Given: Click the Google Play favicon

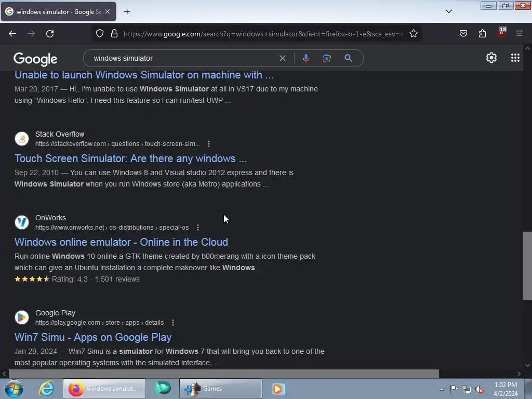Looking at the screenshot, I should tap(22, 317).
